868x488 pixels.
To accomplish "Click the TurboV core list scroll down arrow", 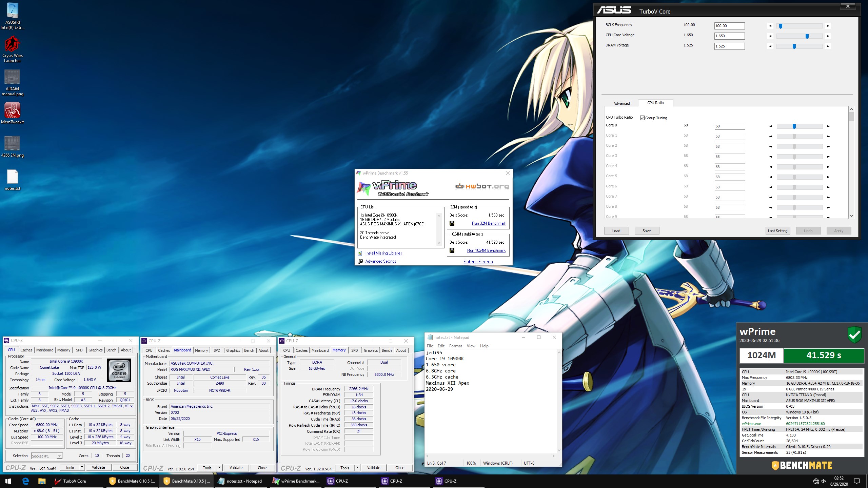I will [851, 216].
